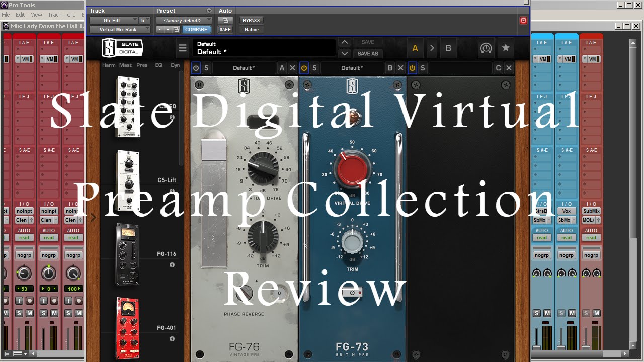
Task: Remove the module from slot B
Action: pyautogui.click(x=400, y=68)
